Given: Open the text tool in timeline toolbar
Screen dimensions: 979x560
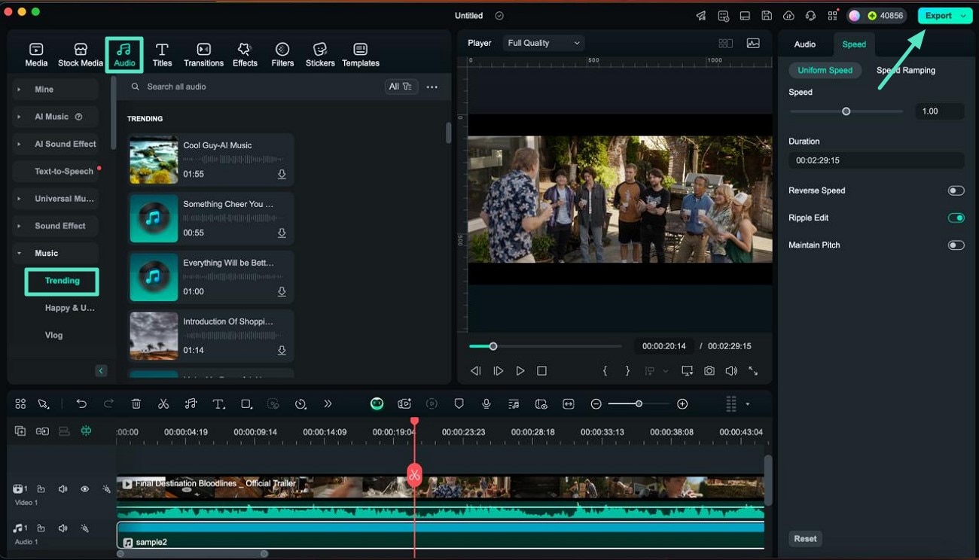Looking at the screenshot, I should (218, 404).
